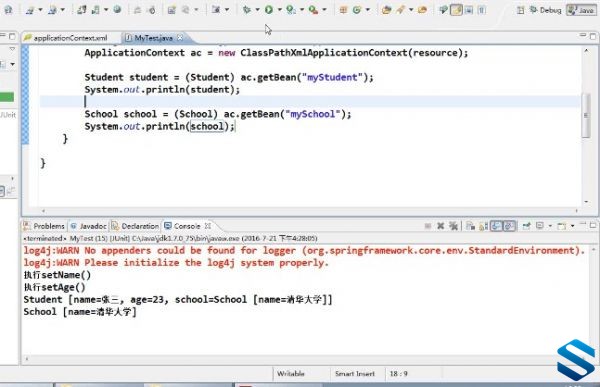600x387 pixels.
Task: Click the Display Selected Console icon
Action: point(540,226)
